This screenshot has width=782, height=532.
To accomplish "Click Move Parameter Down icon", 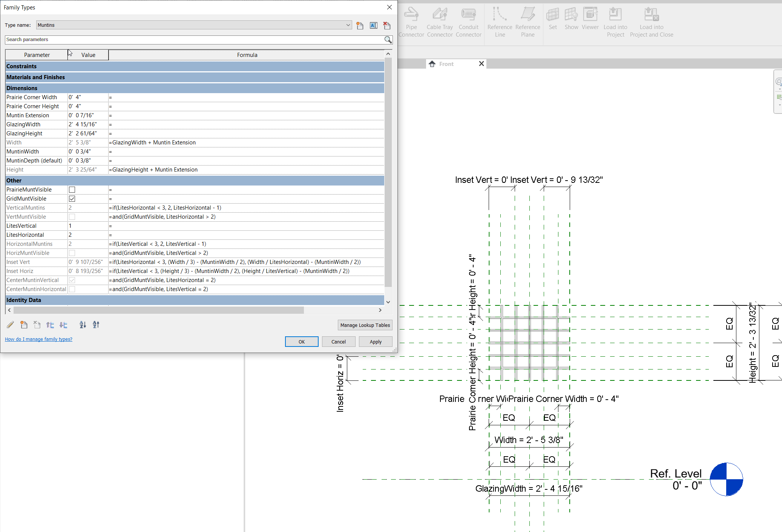I will click(x=63, y=325).
